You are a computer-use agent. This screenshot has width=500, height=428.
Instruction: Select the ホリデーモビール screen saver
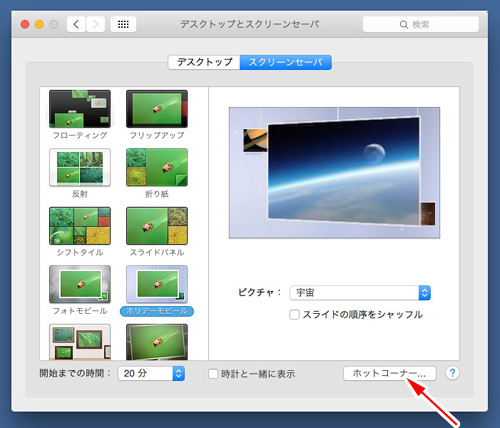(157, 284)
